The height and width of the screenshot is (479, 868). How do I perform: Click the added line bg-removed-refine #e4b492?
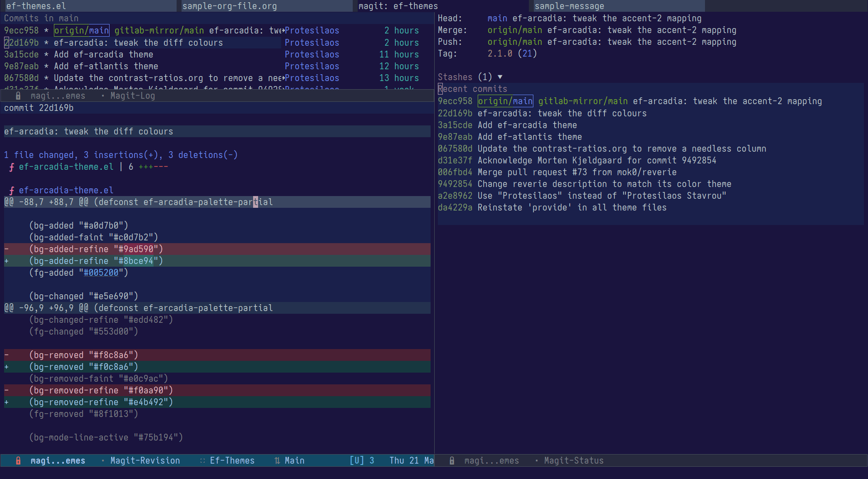click(217, 402)
